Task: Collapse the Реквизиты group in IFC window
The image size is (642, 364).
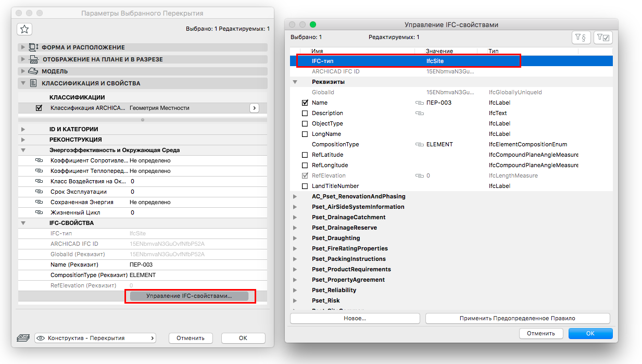Action: pos(295,82)
